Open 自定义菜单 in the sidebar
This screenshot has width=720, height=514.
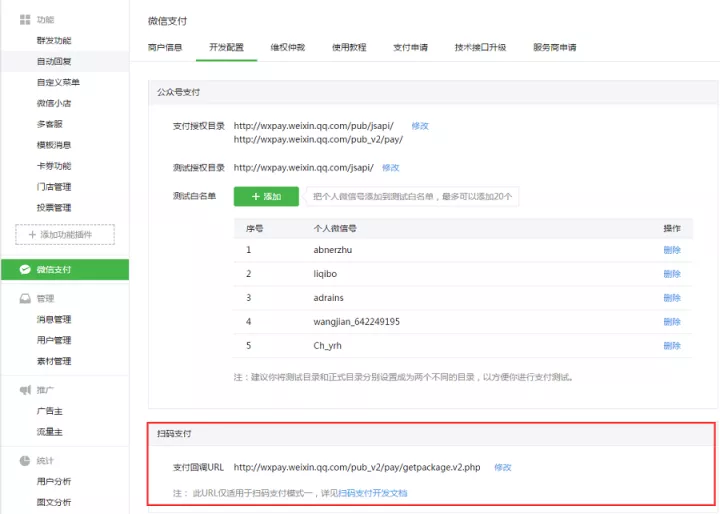(x=58, y=82)
